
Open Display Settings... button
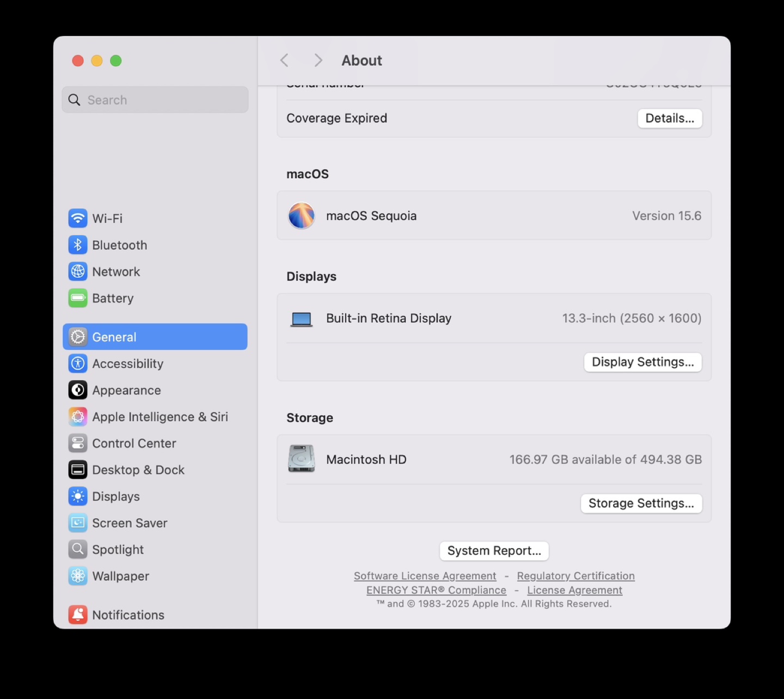(642, 362)
